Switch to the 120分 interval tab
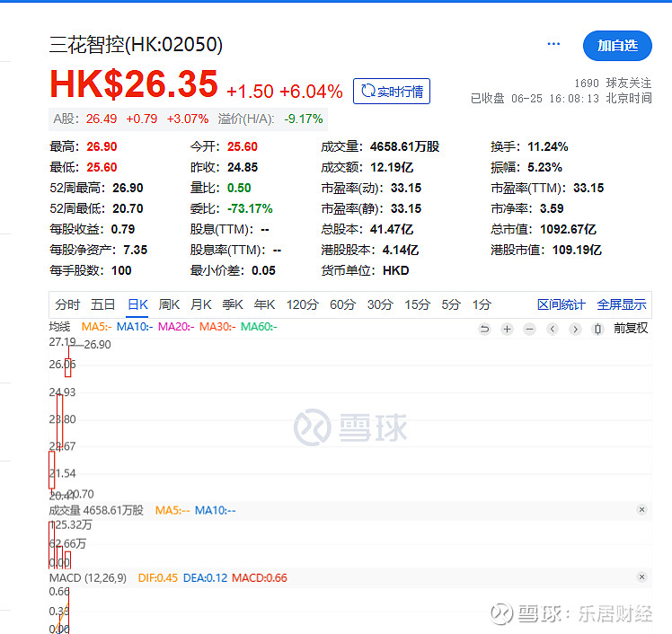 303,304
